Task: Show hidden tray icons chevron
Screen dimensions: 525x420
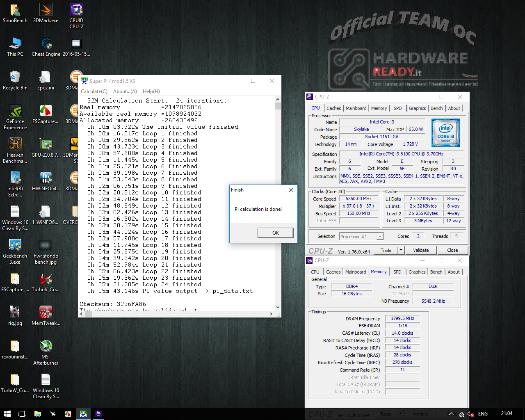Action: pos(451,414)
